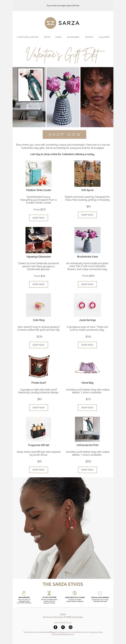
Task: Click the Ethical & Eco Friendly heart icon
Action: (100, 593)
